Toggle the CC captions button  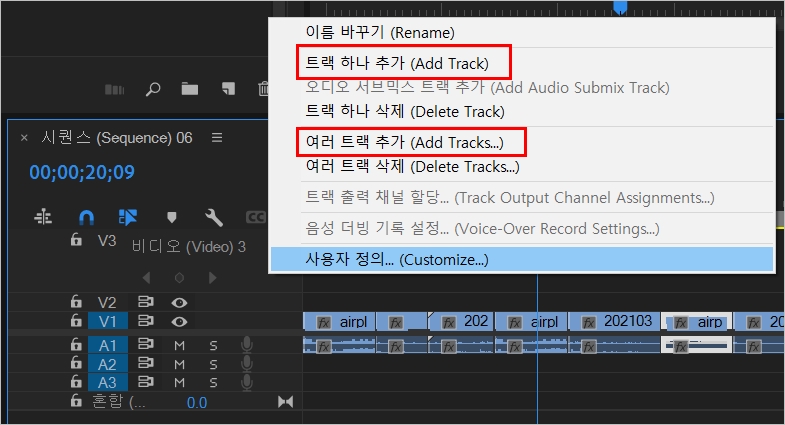click(x=255, y=217)
